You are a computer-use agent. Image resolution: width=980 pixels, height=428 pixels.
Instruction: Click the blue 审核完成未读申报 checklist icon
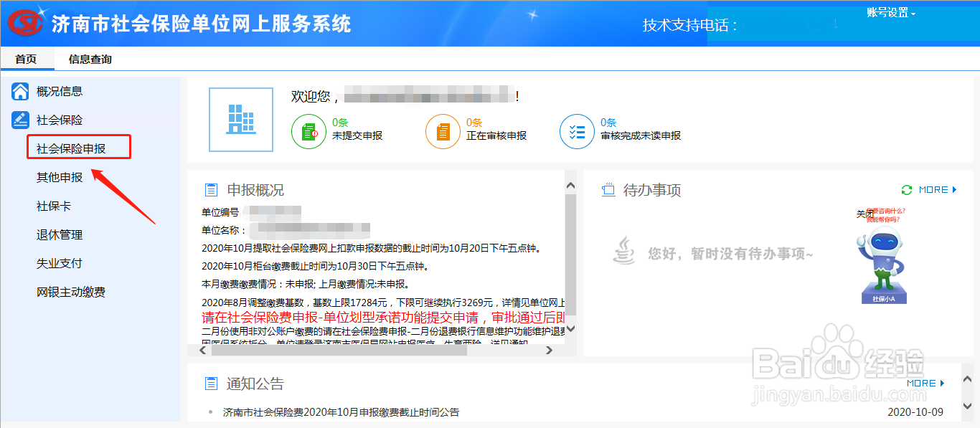pyautogui.click(x=577, y=131)
